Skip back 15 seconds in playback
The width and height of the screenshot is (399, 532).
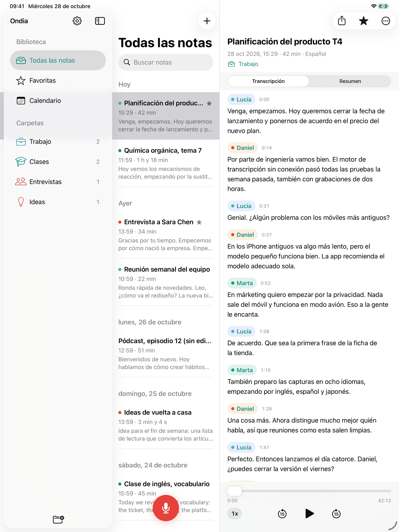click(282, 513)
